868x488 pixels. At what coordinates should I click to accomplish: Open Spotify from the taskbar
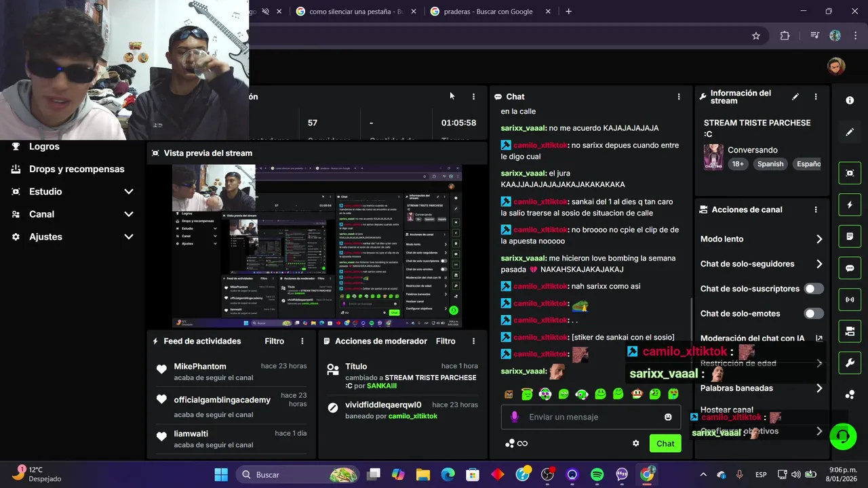pyautogui.click(x=597, y=474)
